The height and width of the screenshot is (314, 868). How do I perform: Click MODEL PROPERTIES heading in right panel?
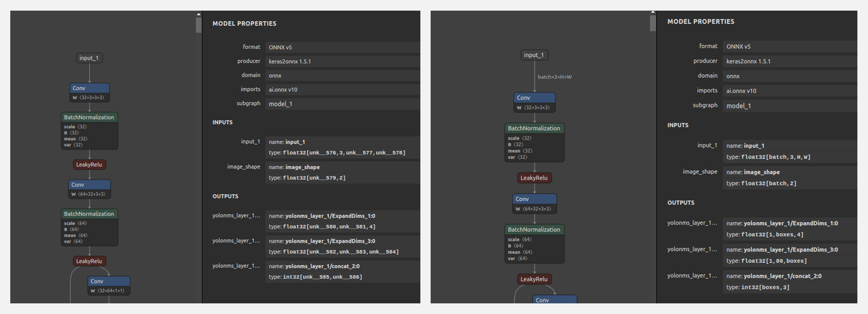(x=701, y=22)
